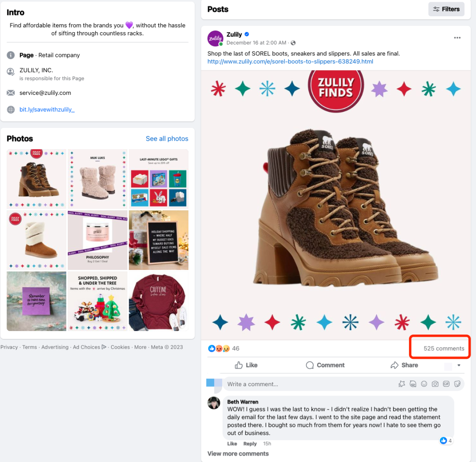Like the Zulily SOREL boots post
This screenshot has height=462, width=476.
point(246,365)
